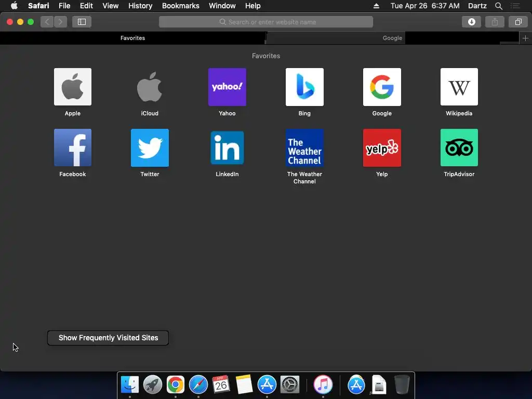Open The Weather Channel favorite
Image resolution: width=532 pixels, height=399 pixels.
[304, 148]
